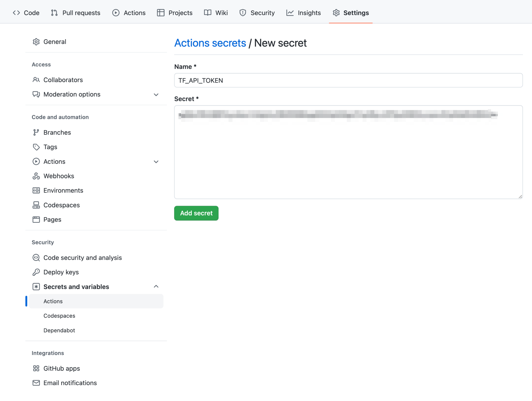Open the Environments icon in the sidebar
The image size is (532, 401).
[x=36, y=190]
